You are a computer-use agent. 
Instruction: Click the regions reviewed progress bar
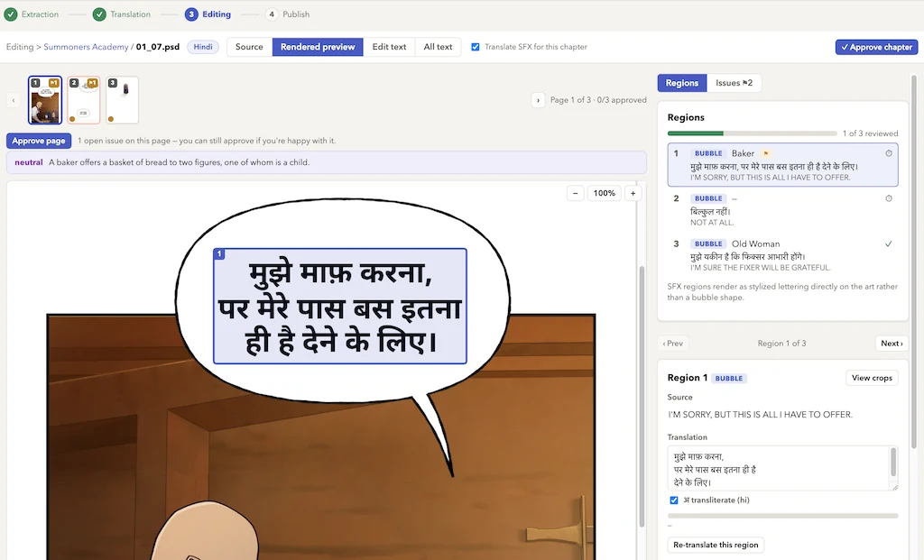(752, 133)
